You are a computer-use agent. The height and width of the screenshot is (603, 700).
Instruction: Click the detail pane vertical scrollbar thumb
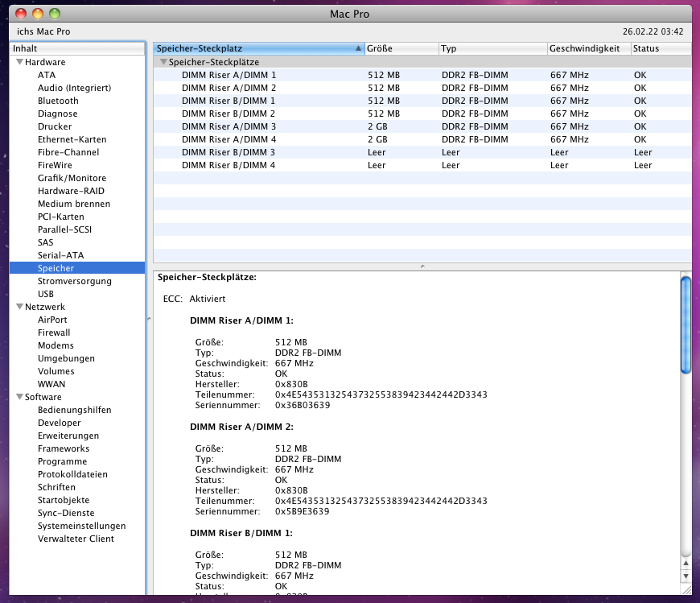686,324
